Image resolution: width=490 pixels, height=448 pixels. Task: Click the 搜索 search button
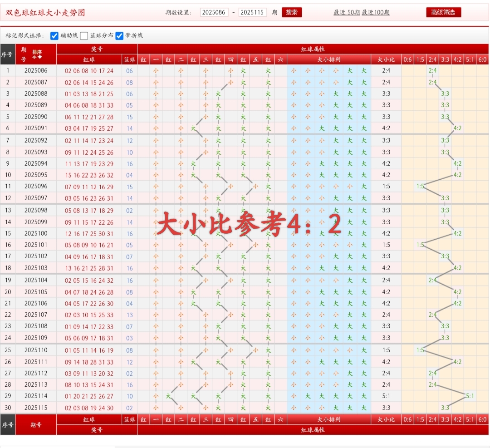click(291, 12)
